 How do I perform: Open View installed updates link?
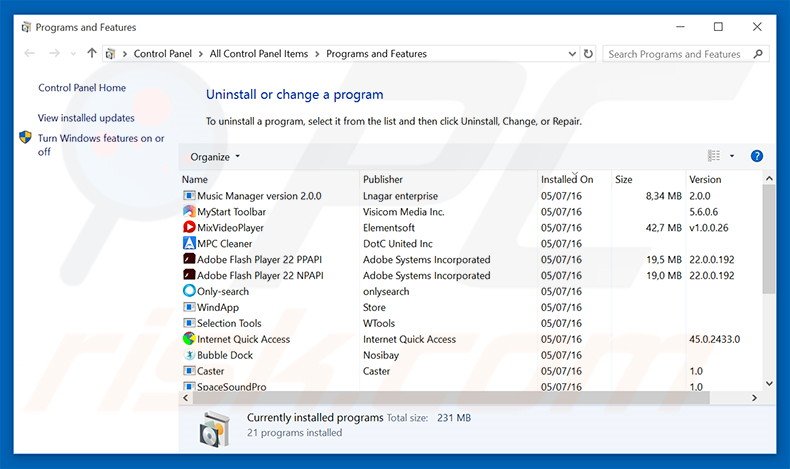(x=86, y=118)
